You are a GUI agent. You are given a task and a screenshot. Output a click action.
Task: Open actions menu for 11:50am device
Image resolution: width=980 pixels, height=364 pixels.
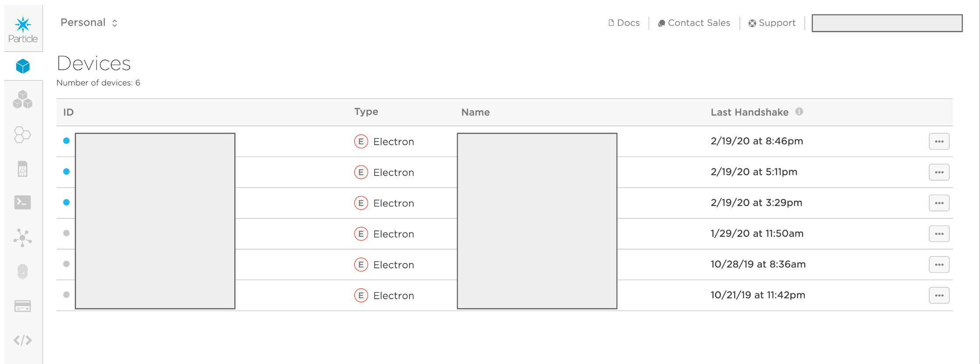(x=939, y=234)
